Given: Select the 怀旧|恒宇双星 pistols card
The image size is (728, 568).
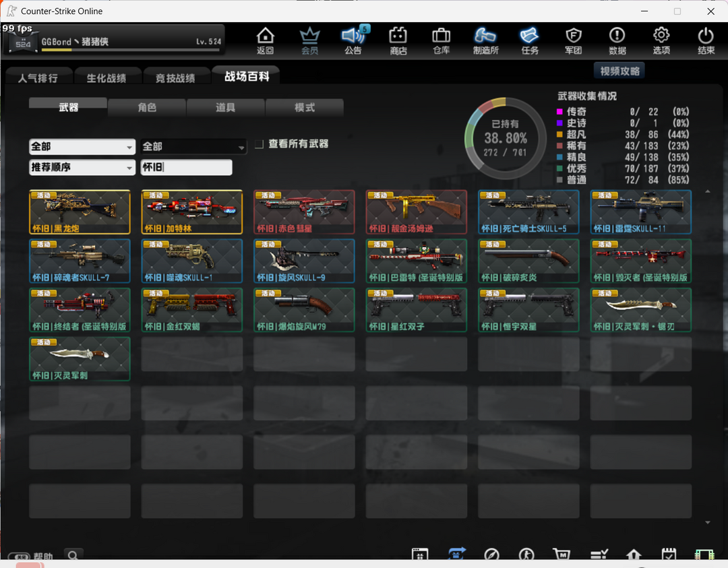Looking at the screenshot, I should point(529,310).
